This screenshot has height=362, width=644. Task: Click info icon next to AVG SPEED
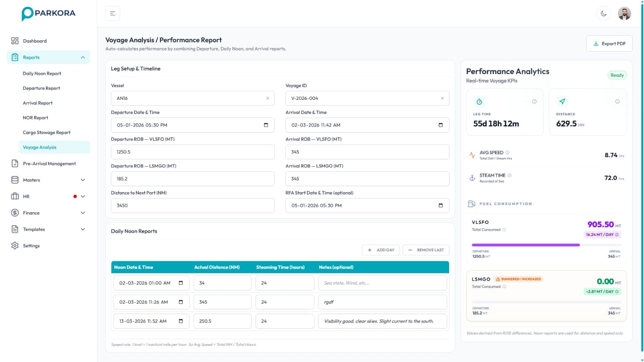pos(507,153)
